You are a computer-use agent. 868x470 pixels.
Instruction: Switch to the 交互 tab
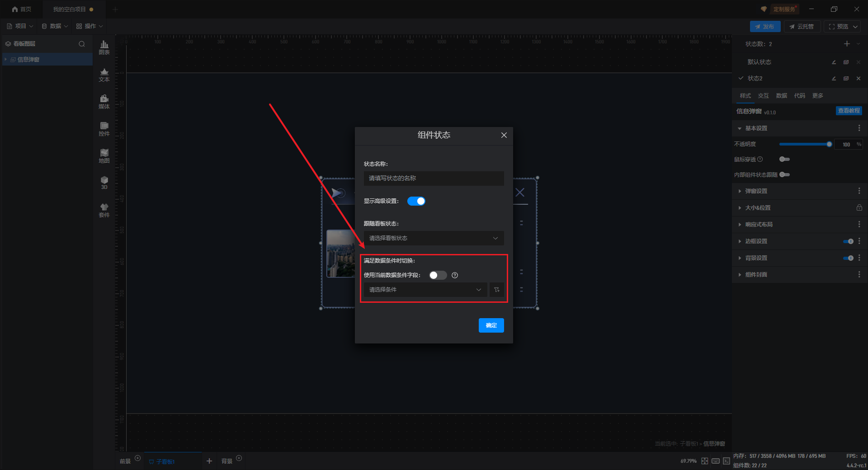(x=763, y=96)
